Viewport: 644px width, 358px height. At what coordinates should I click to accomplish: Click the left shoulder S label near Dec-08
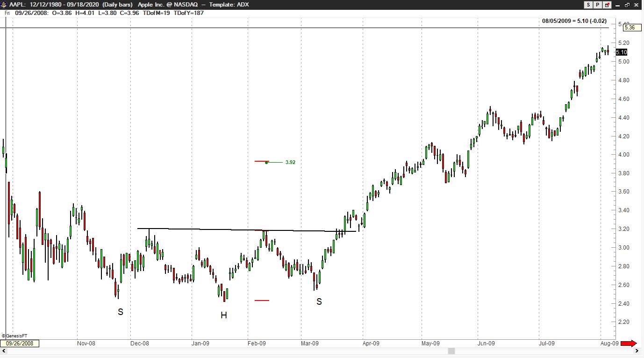click(121, 312)
